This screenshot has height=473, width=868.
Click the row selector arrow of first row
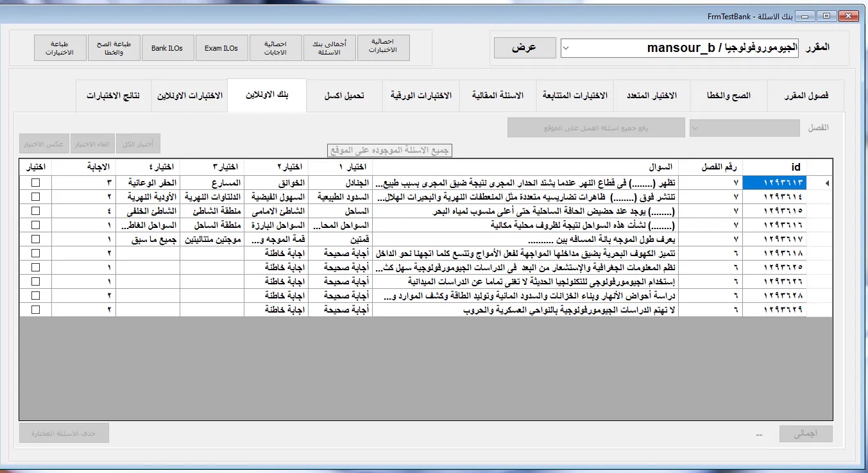pos(821,183)
